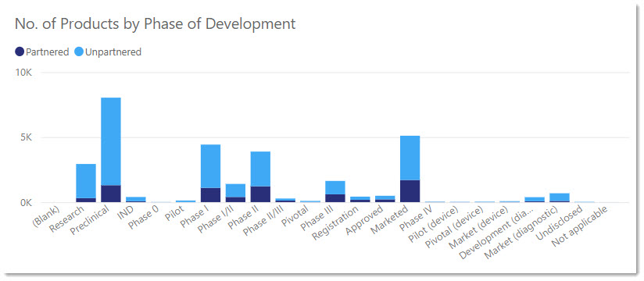
Task: Click the Development (dia... bar
Action: [x=535, y=200]
